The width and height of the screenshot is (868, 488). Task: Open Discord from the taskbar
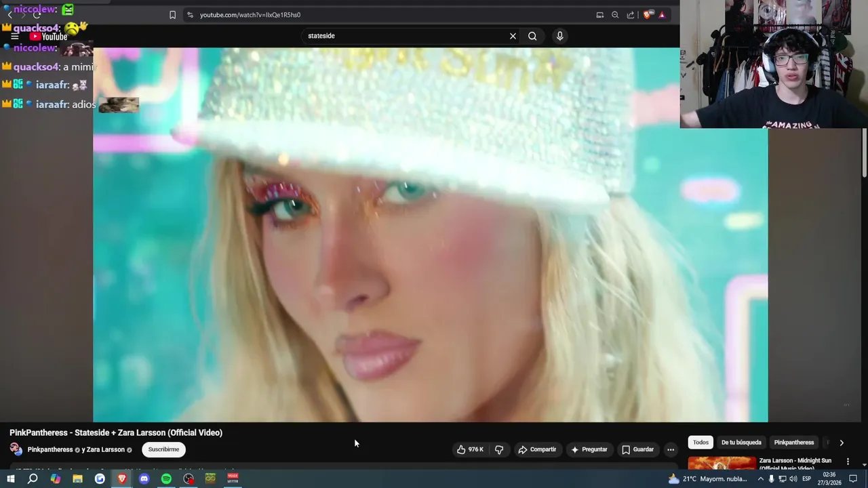[x=144, y=479]
